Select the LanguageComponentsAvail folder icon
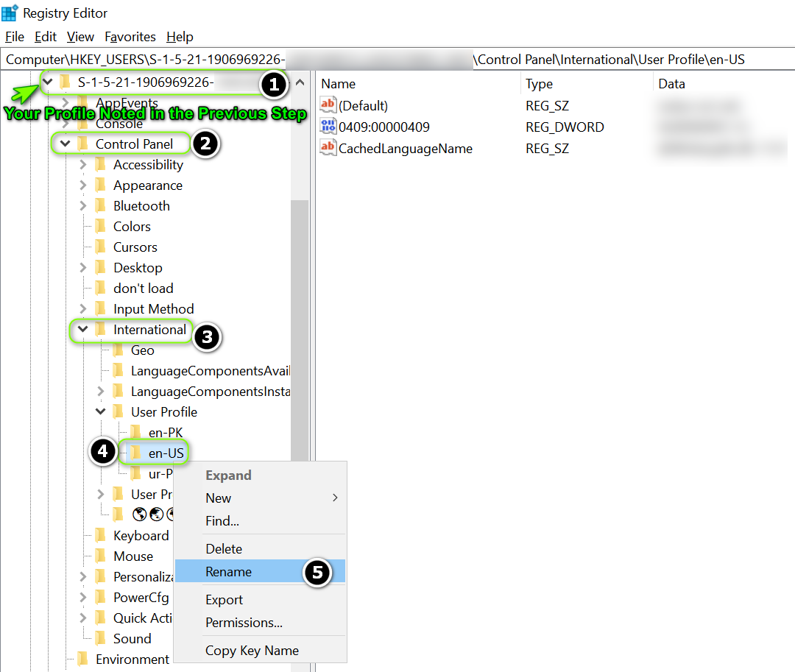Image resolution: width=795 pixels, height=672 pixels. tap(118, 370)
